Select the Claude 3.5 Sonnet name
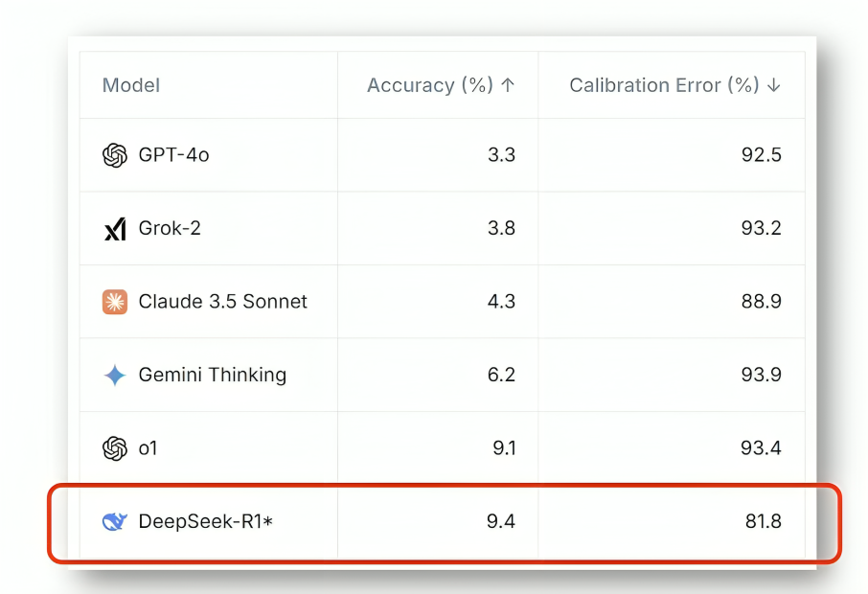 pos(223,302)
